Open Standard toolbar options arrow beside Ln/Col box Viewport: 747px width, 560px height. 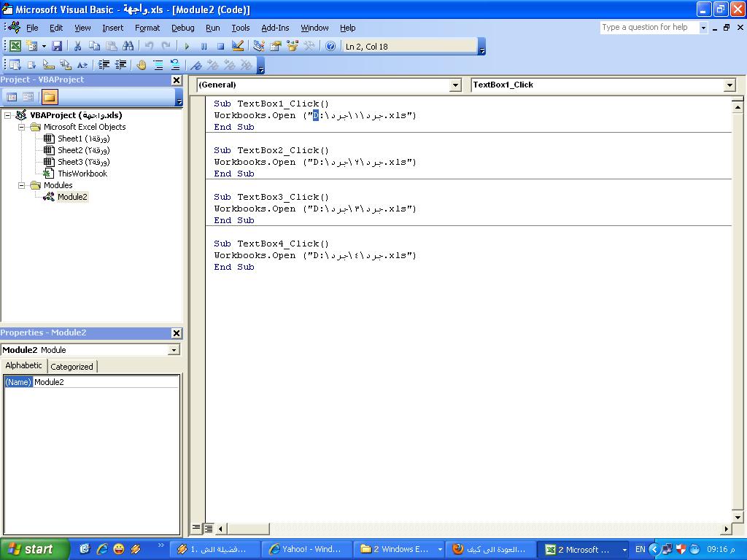(481, 47)
